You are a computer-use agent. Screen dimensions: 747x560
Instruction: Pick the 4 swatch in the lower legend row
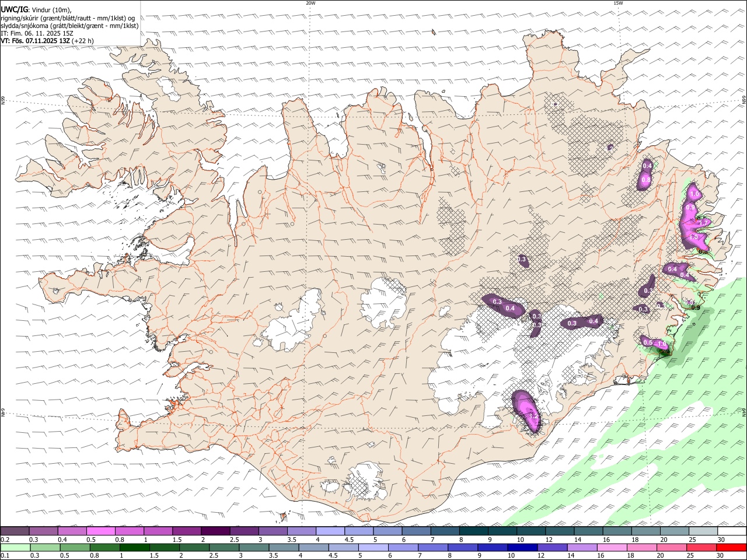point(313,548)
